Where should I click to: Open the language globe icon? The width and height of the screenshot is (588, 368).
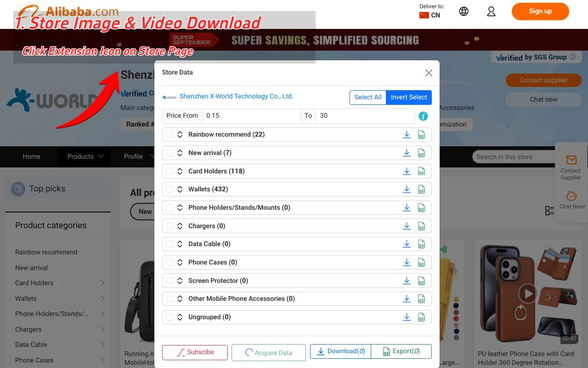(x=464, y=11)
